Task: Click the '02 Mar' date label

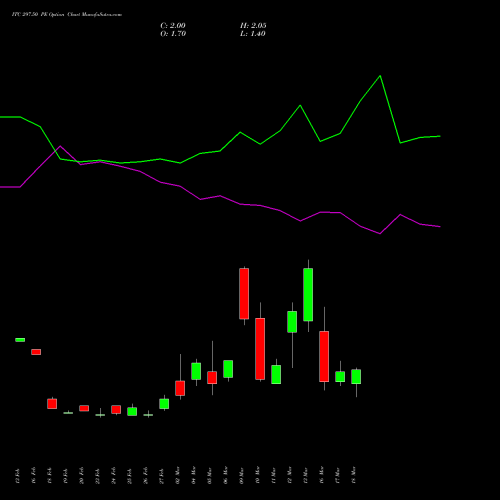Action: coord(178,475)
